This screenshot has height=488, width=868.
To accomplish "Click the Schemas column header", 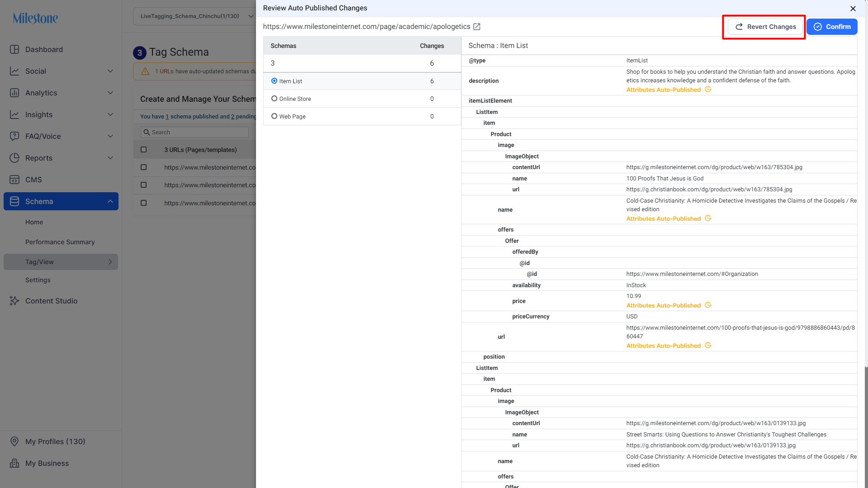I will click(x=284, y=46).
